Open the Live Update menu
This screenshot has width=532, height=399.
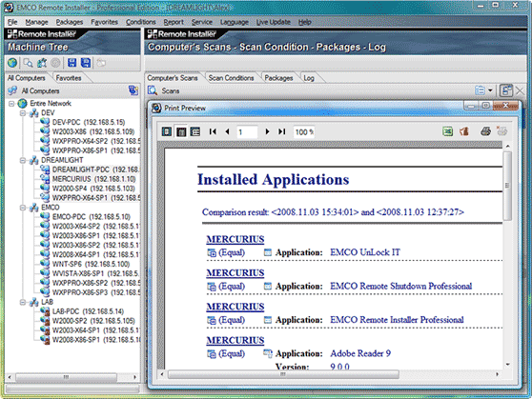click(273, 22)
